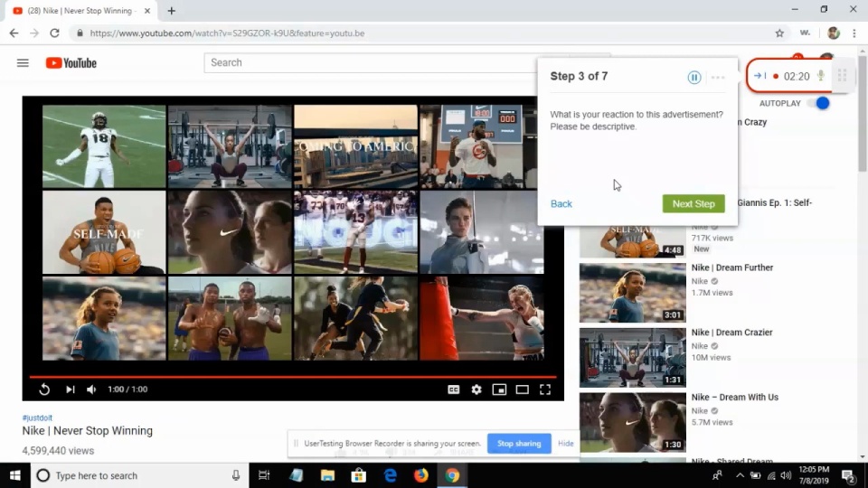This screenshot has height=488, width=868.
Task: Click the taskbar Cortana microphone icon
Action: (236, 475)
